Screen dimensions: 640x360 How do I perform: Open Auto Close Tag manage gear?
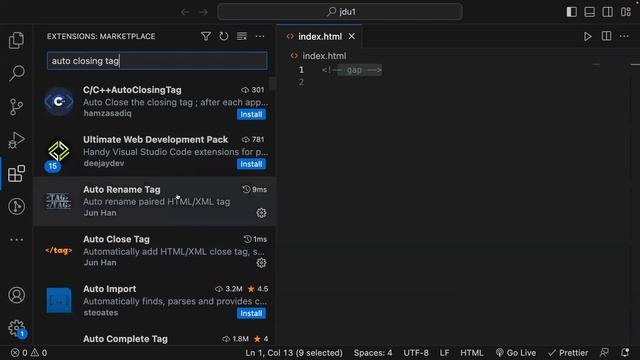(261, 263)
